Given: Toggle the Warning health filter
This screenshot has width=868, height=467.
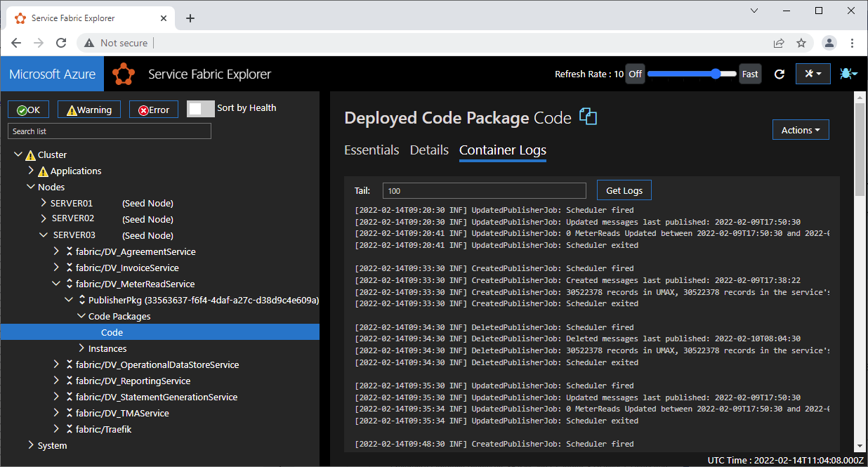Looking at the screenshot, I should click(x=88, y=109).
